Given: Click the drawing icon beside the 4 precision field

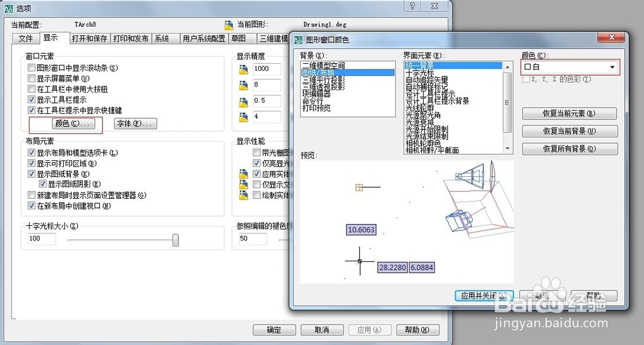Looking at the screenshot, I should [243, 117].
